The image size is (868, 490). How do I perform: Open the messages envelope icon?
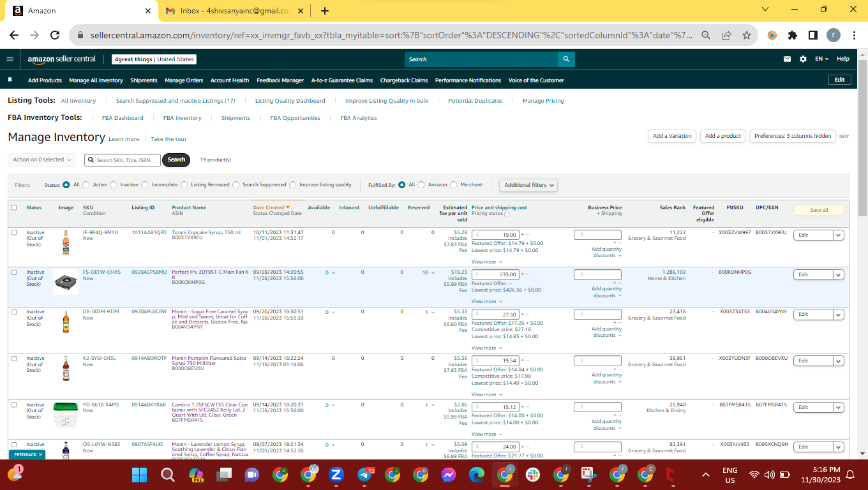[788, 59]
